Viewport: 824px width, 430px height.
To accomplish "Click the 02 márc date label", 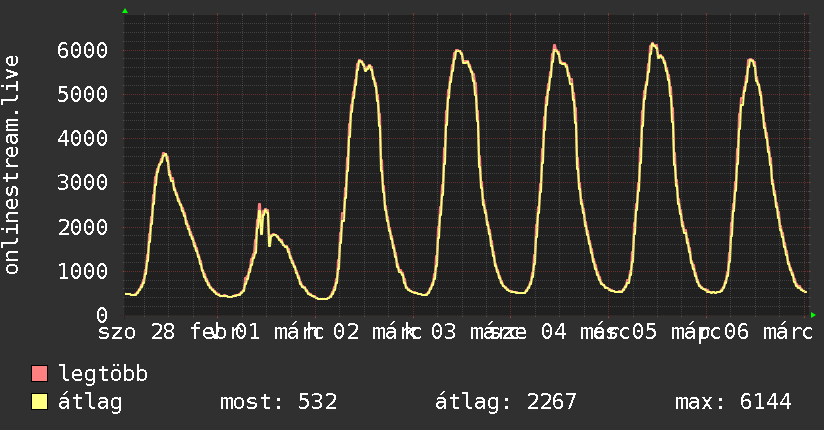I will pos(373,332).
